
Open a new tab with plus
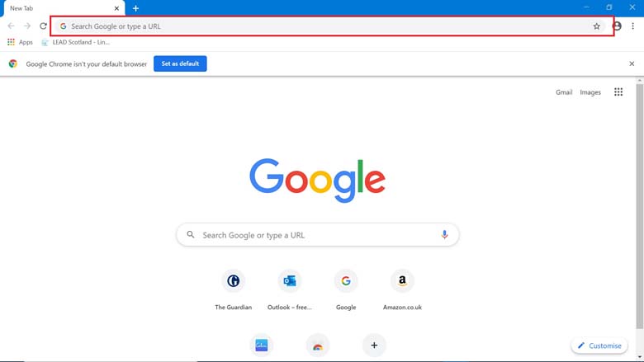135,8
